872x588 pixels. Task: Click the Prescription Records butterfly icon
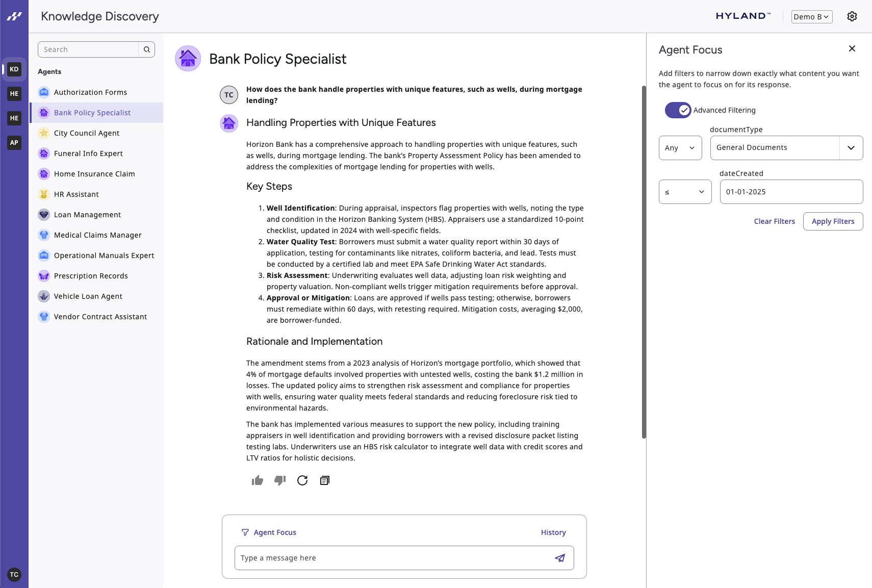pyautogui.click(x=44, y=276)
